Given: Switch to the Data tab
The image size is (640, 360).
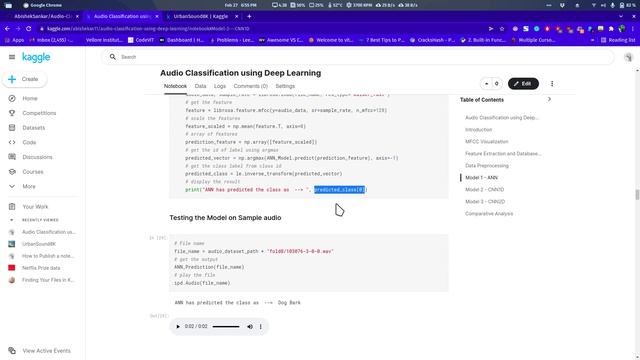Looking at the screenshot, I should click(x=200, y=86).
